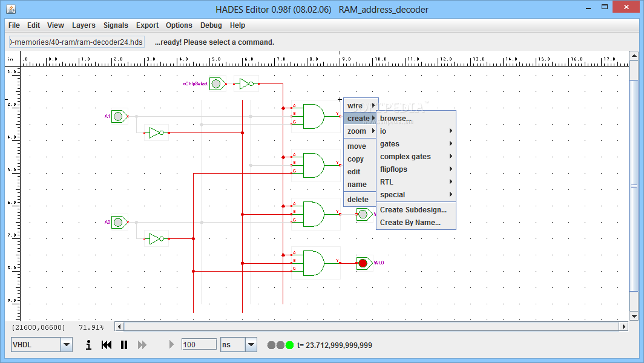This screenshot has height=363, width=644.
Task: Click the horizontal scrollbar right arrow
Action: 624,327
